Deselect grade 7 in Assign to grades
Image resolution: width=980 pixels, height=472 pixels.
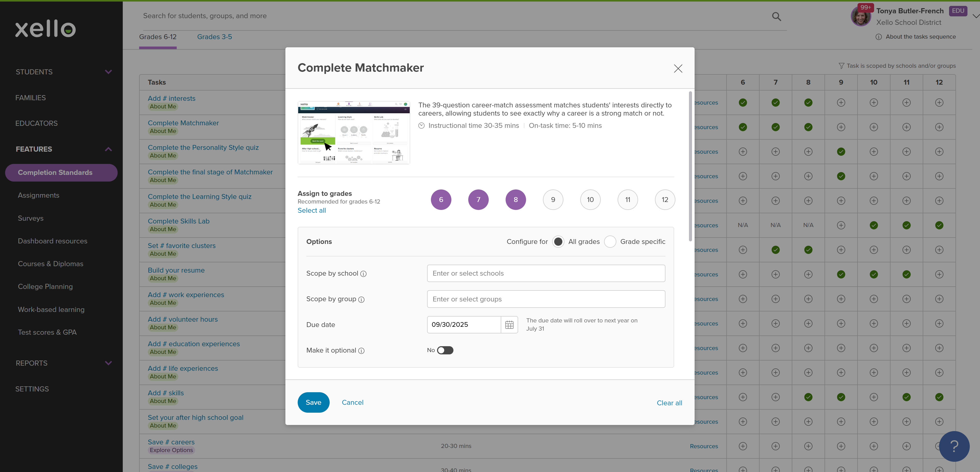pos(478,200)
